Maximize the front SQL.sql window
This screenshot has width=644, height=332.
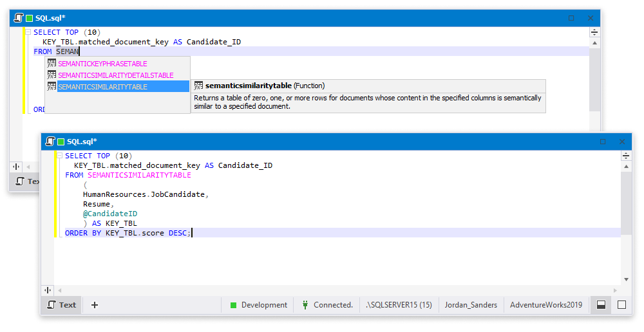603,142
